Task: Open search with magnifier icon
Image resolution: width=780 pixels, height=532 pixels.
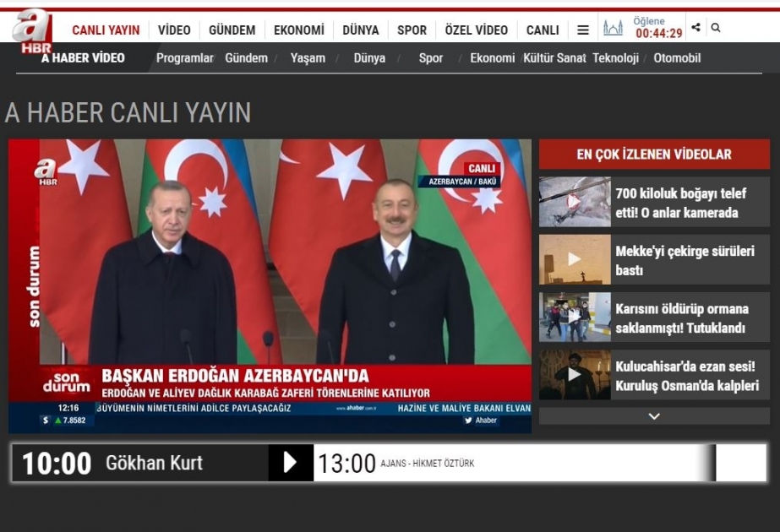Action: point(716,27)
